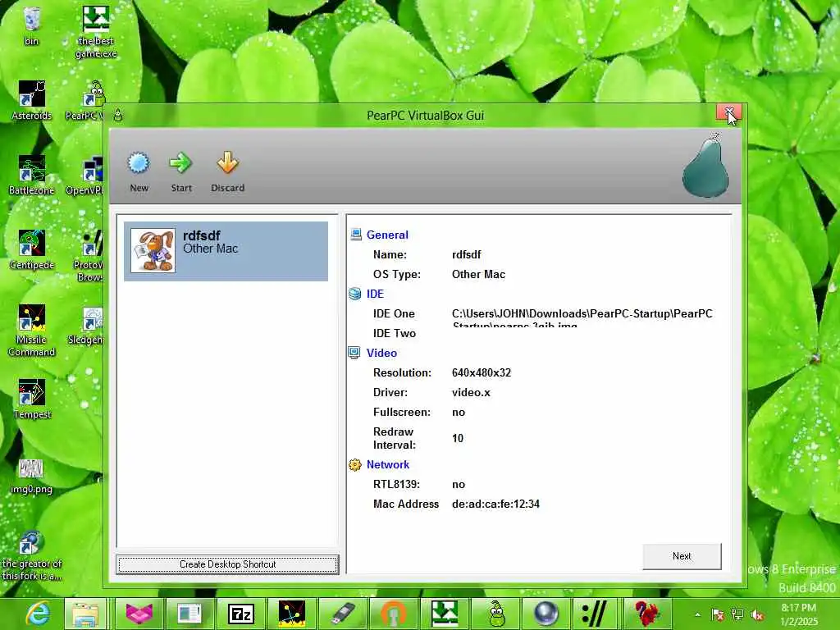
Task: Open the orange OpenVPN taskbar icon
Action: (394, 614)
